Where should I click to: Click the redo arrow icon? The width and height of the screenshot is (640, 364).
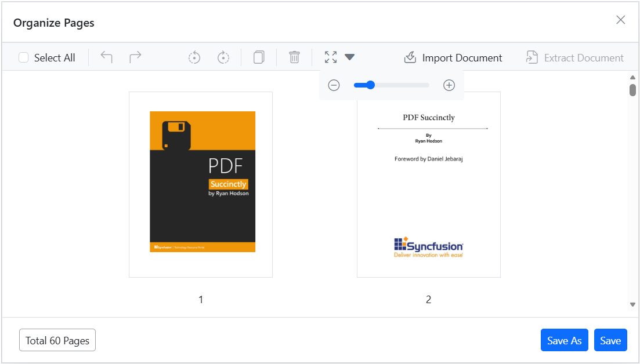136,57
